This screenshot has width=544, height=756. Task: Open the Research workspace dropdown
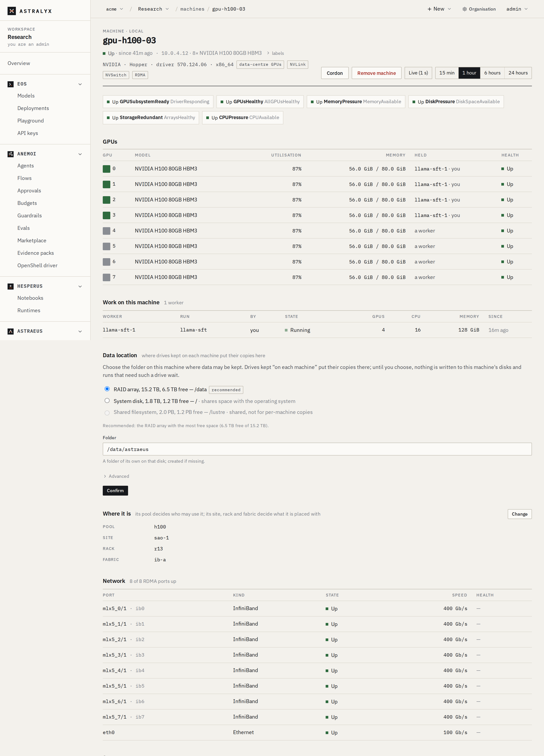click(153, 9)
